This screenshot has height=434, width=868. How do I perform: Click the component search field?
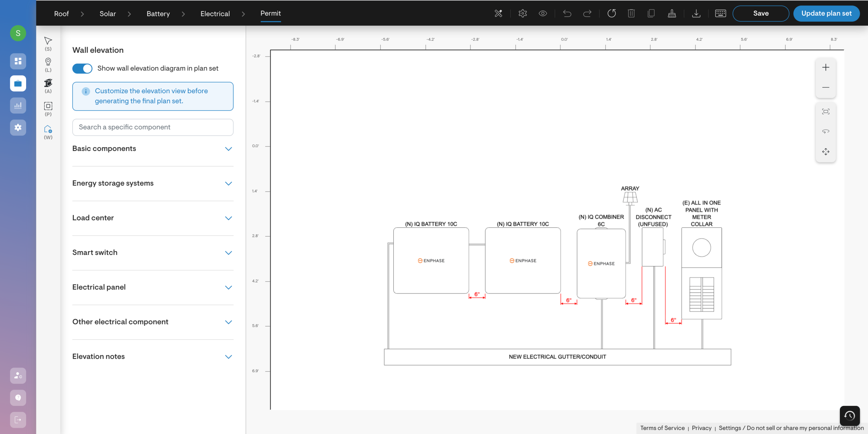pos(153,127)
